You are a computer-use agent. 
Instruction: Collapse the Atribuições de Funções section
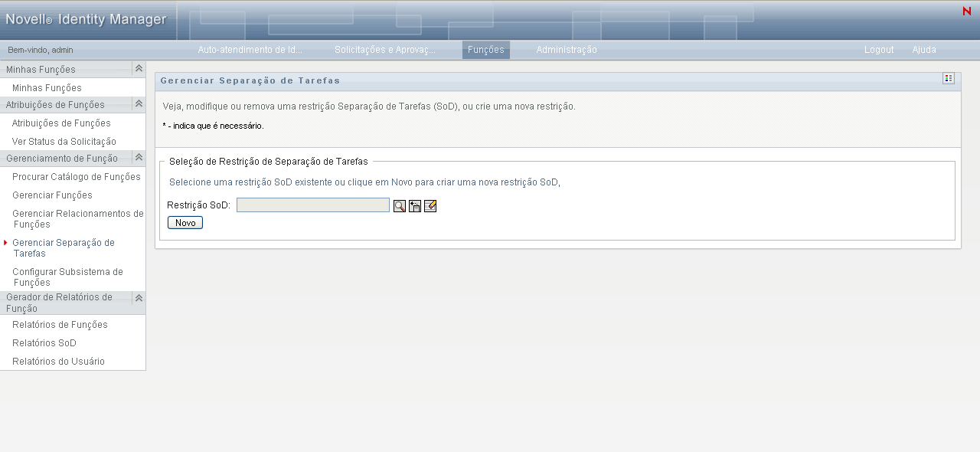tap(139, 104)
